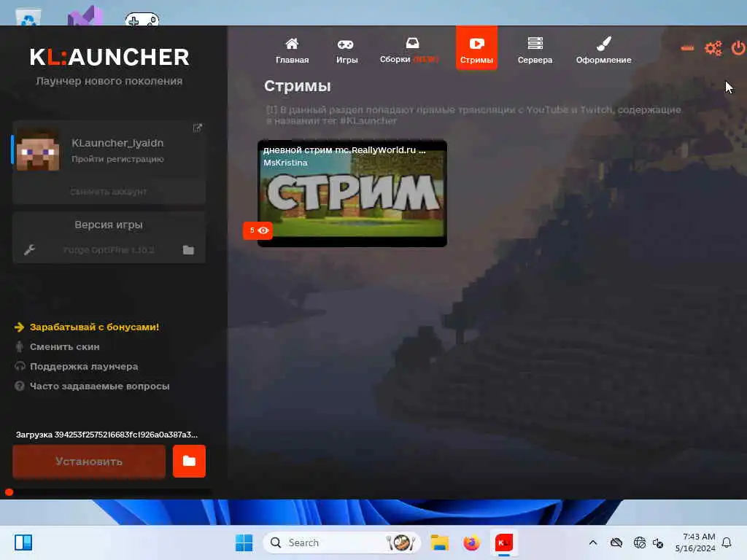Screen dimensions: 747x560
Task: Click Пройти регистрацию link
Action: pyautogui.click(x=117, y=159)
